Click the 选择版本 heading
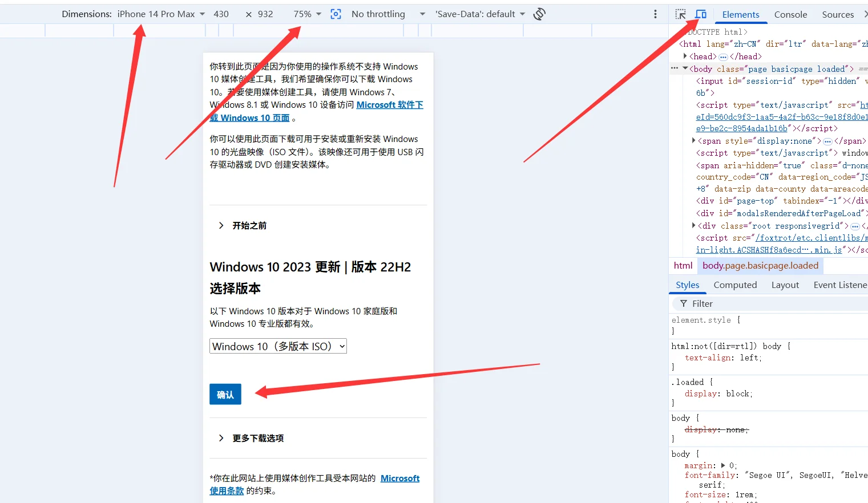Screen dimensions: 868x503 tap(235, 289)
